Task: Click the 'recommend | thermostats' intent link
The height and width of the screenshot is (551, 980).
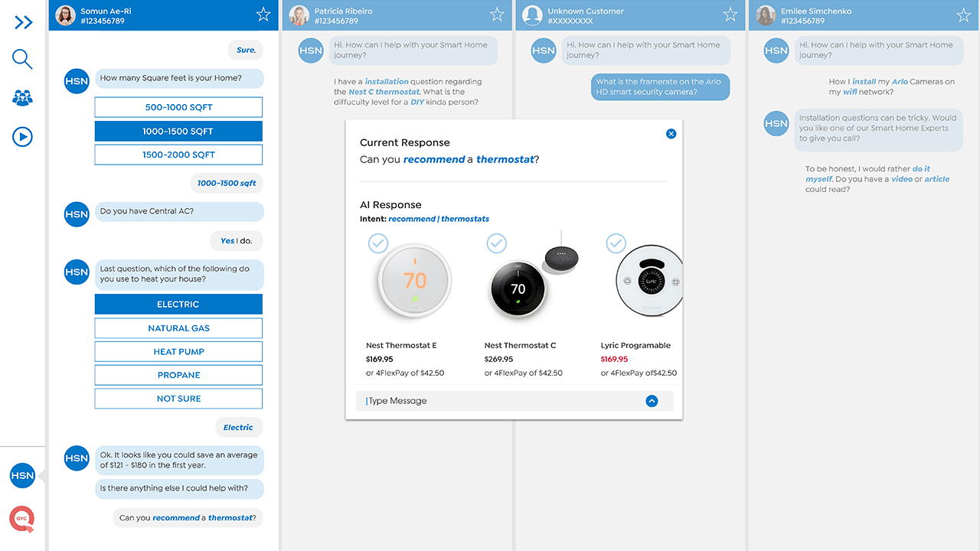Action: pos(439,219)
